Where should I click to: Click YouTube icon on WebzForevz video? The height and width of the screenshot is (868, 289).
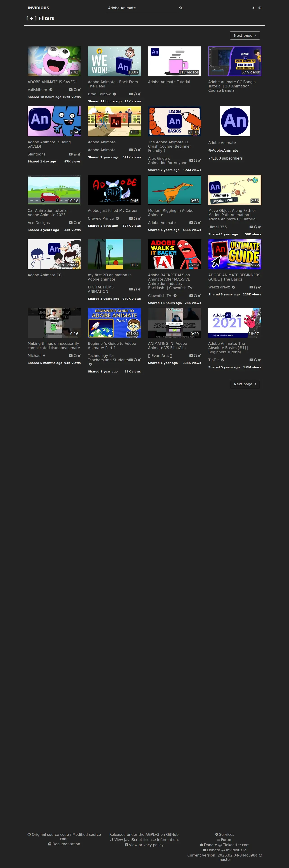tap(251, 287)
